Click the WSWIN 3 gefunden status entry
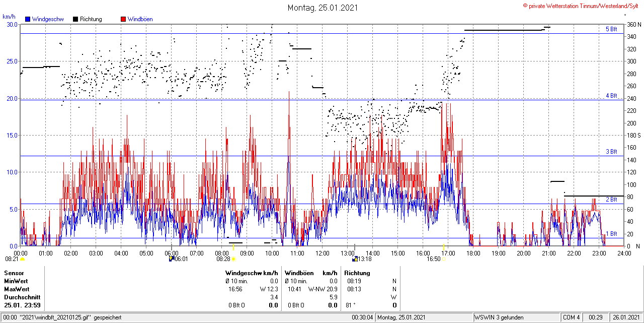The image size is (644, 323). pos(499,318)
